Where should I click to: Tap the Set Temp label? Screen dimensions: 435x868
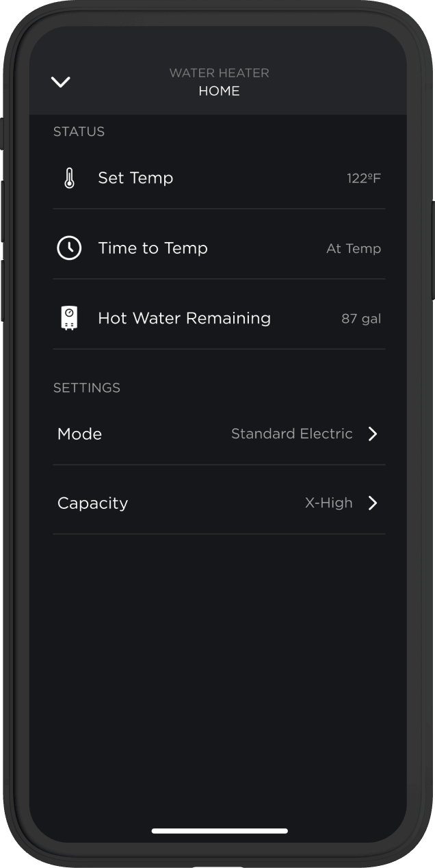135,178
